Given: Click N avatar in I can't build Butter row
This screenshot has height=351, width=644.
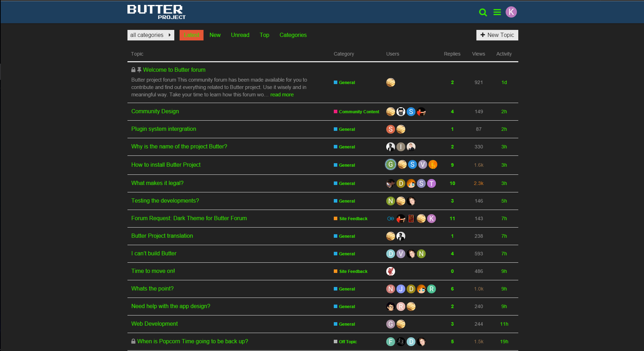Looking at the screenshot, I should tap(421, 254).
